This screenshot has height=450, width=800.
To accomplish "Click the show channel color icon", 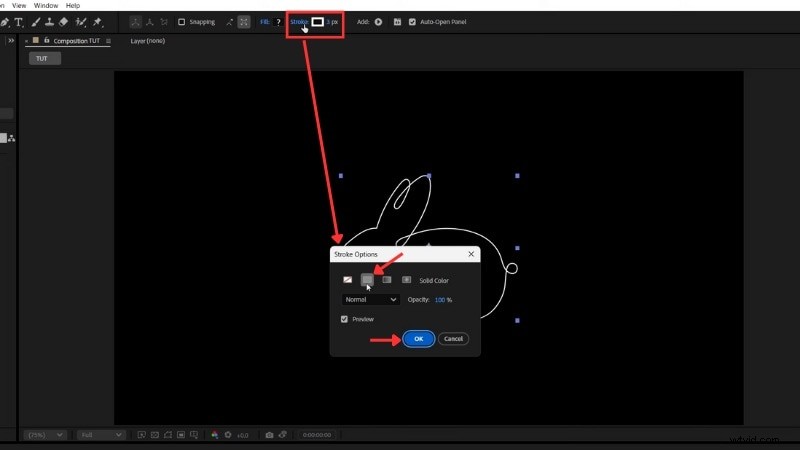I will pos(214,435).
